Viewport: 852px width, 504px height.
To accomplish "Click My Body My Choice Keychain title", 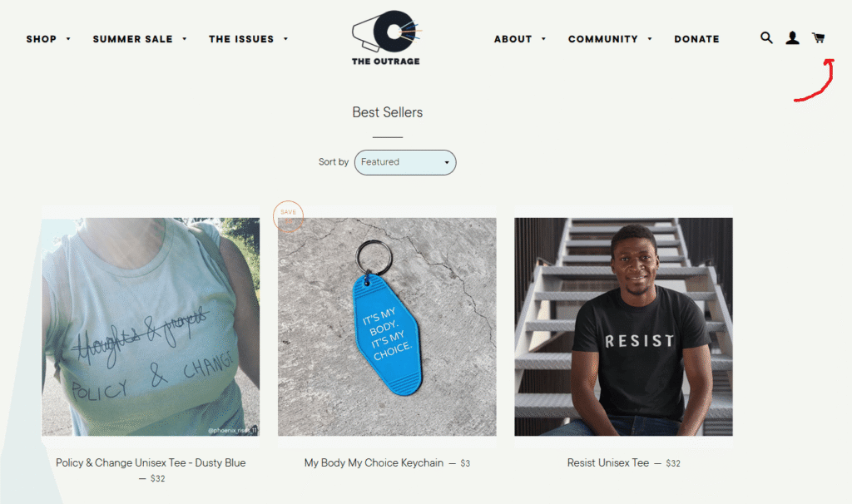I will (x=374, y=462).
